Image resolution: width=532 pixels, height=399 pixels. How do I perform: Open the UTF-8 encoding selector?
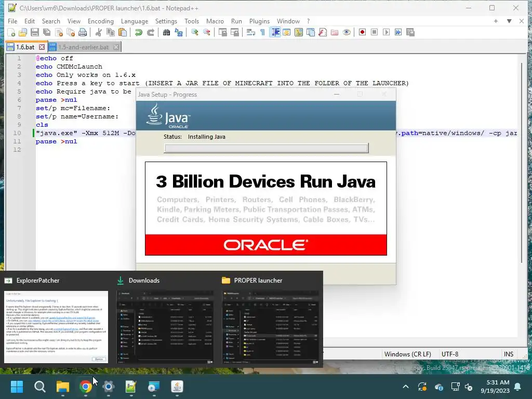click(450, 354)
